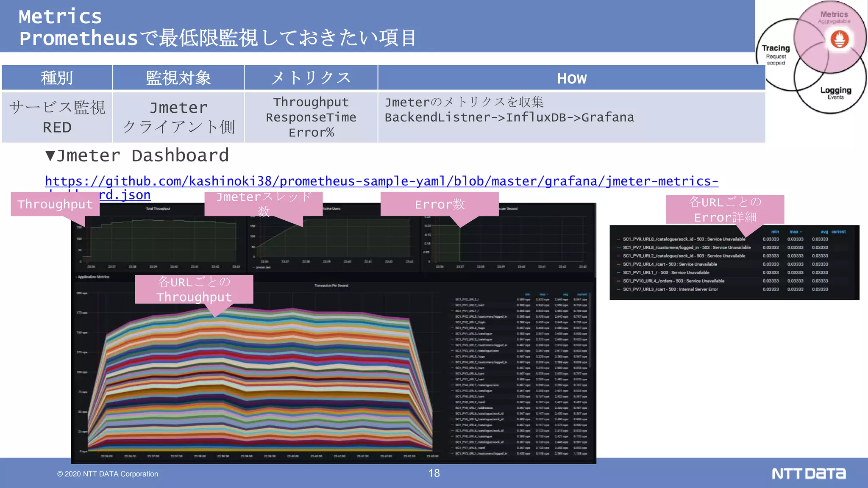Click the 種別 table header
This screenshot has height=488, width=868.
click(x=57, y=78)
